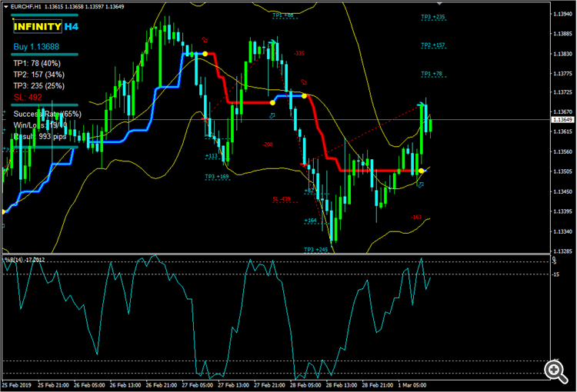Click the TP1: 78 (40%) line
The width and height of the screenshot is (577, 392).
37,63
